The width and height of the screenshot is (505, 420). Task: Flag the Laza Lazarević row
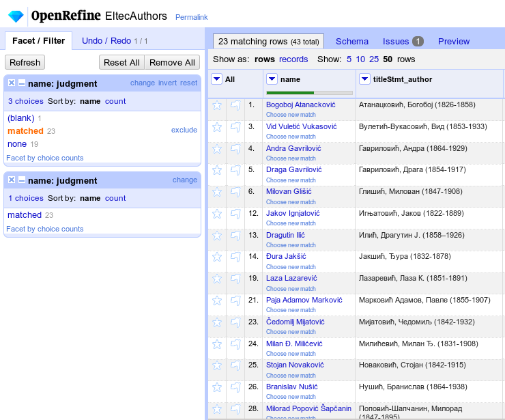pos(235,279)
